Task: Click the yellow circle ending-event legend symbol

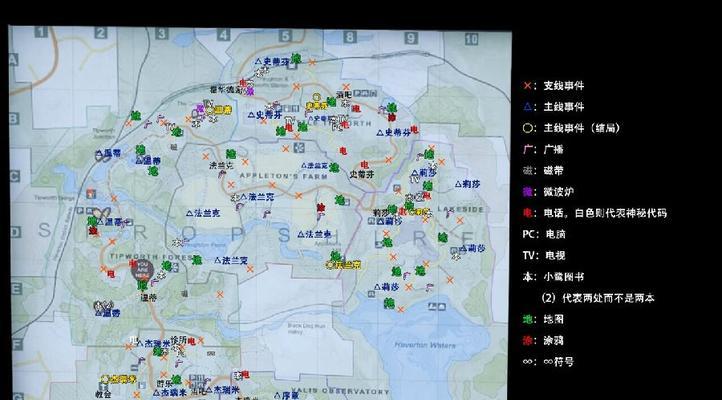Action: [x=527, y=128]
